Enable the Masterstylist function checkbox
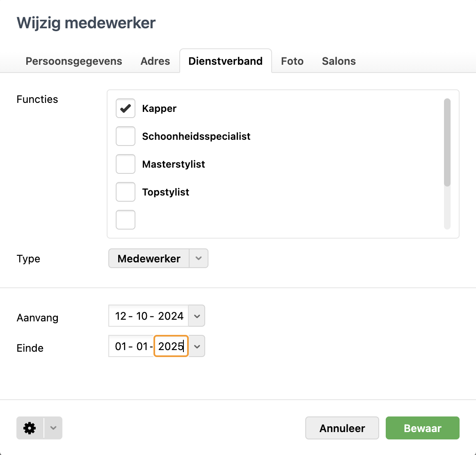476x455 pixels. (126, 164)
